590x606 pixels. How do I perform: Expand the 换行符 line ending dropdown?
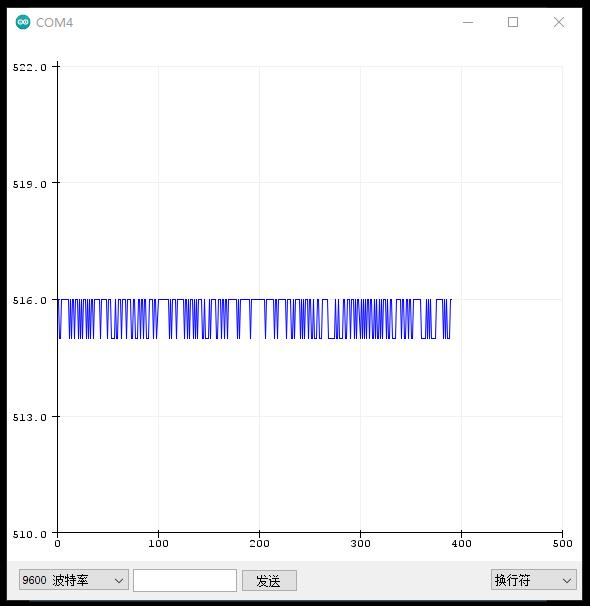point(534,580)
